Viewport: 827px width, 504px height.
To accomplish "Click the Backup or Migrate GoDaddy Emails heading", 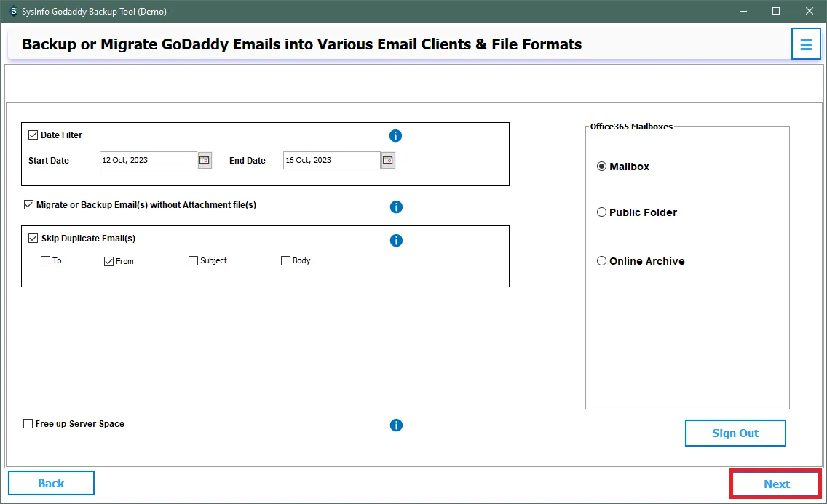I will tap(301, 44).
